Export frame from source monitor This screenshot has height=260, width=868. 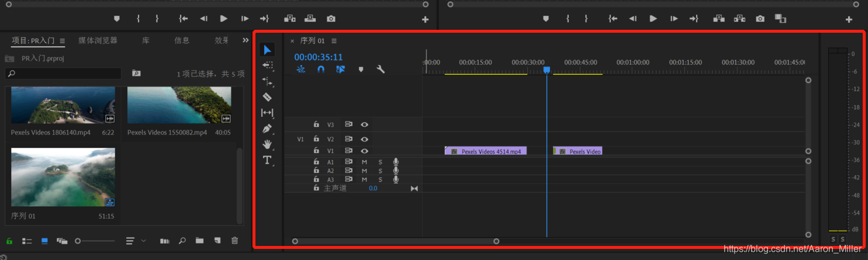[x=331, y=19]
